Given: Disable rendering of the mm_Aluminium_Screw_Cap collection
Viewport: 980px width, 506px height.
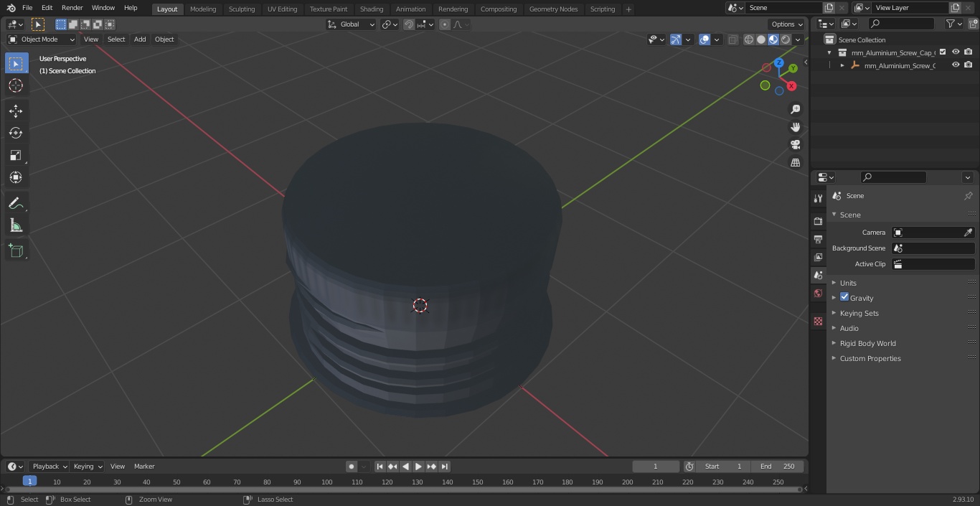Looking at the screenshot, I should [969, 52].
